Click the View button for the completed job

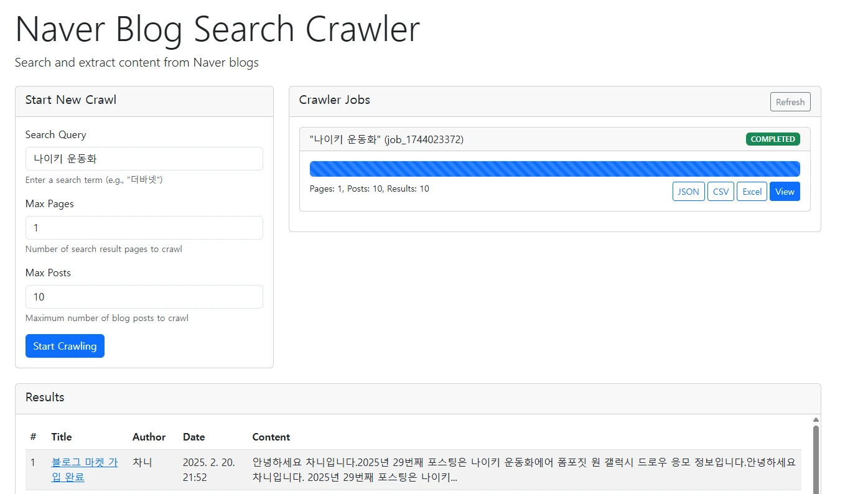coord(785,192)
